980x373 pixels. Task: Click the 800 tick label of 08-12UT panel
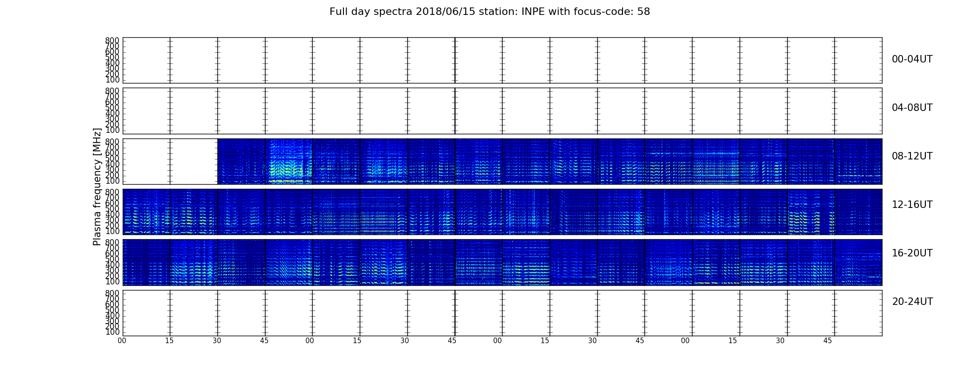point(112,142)
